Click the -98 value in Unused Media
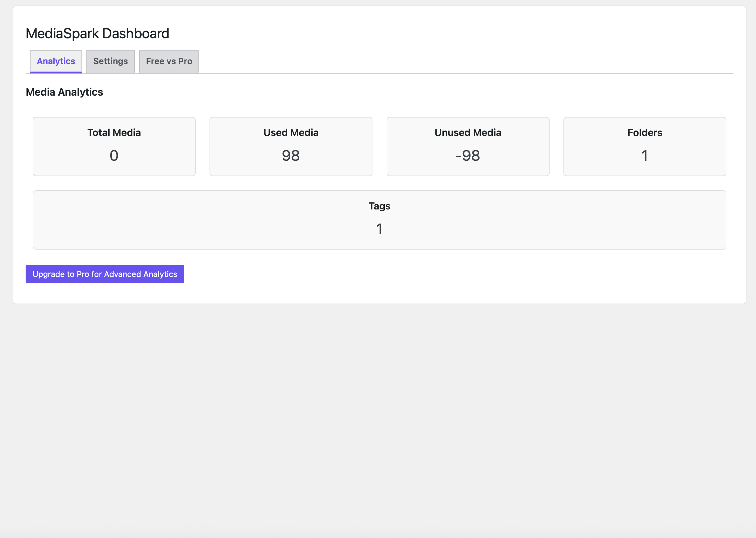 click(468, 155)
